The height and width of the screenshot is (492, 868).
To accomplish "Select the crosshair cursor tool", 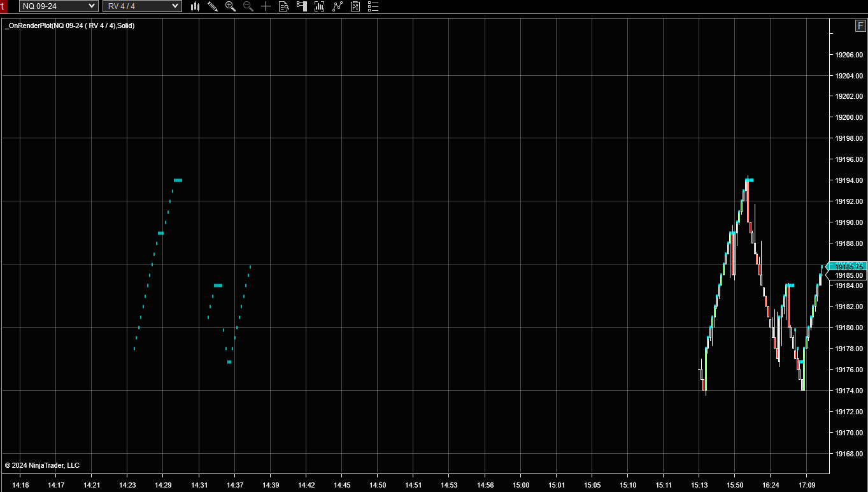I will click(266, 6).
